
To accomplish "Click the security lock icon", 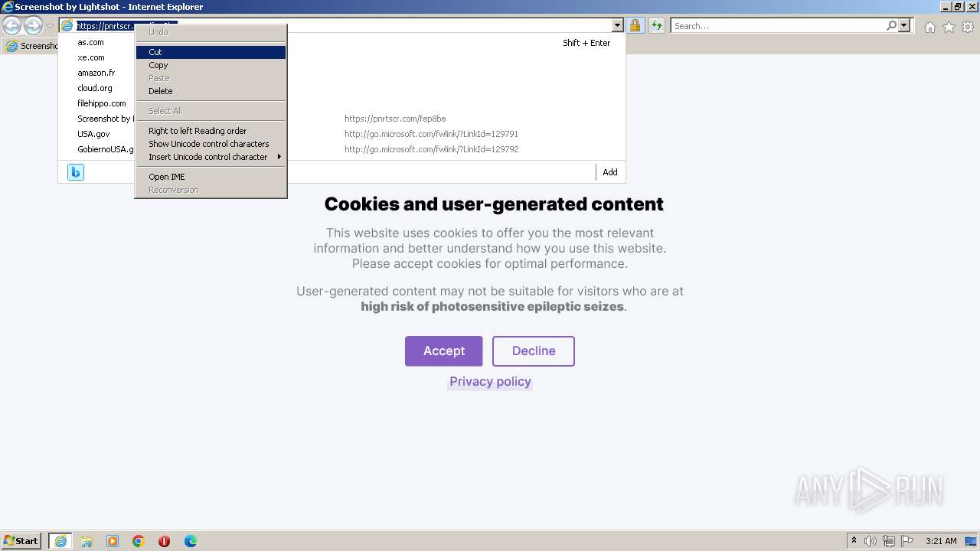I will (635, 26).
